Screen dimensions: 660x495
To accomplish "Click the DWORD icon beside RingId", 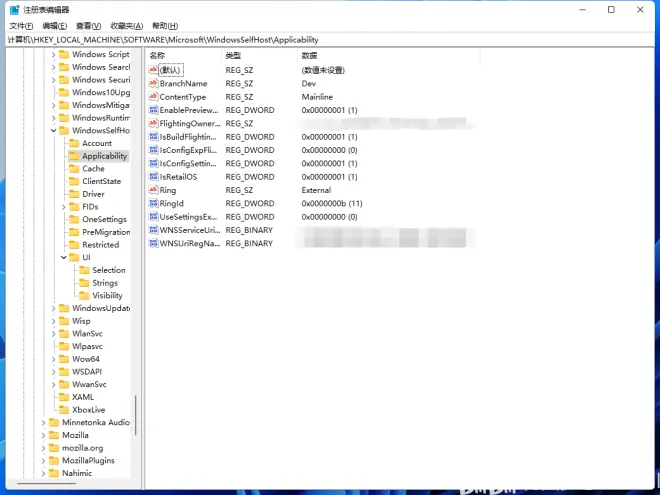I will click(153, 204).
